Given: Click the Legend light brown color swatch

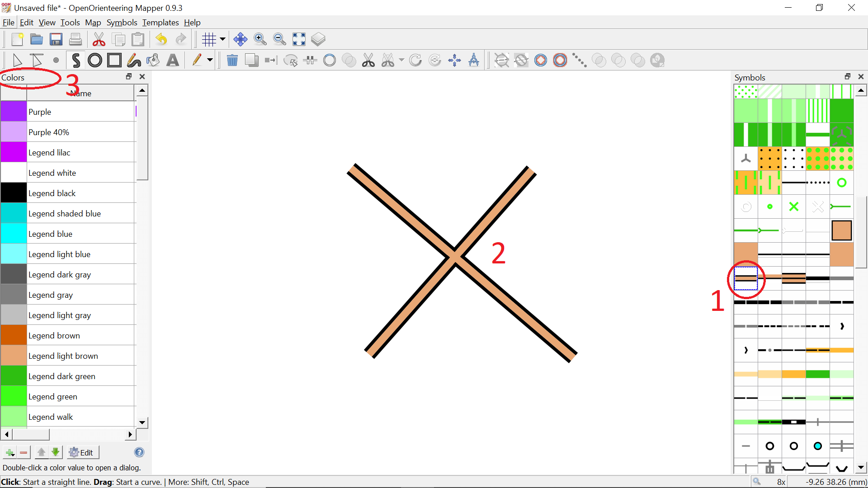Looking at the screenshot, I should (x=14, y=356).
